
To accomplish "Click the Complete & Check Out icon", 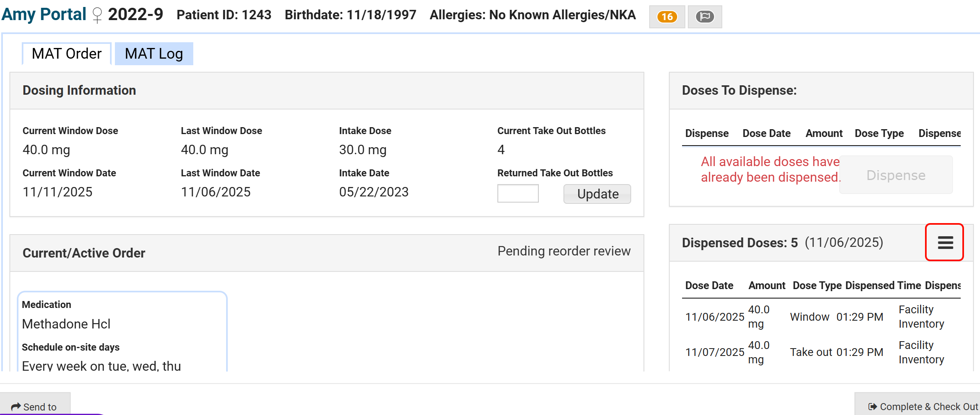I will 872,406.
